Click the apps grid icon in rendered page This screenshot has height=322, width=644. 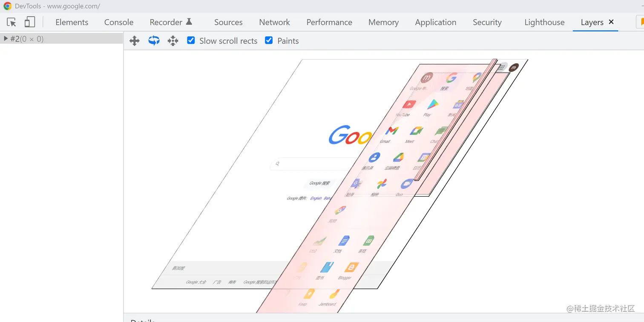point(501,67)
